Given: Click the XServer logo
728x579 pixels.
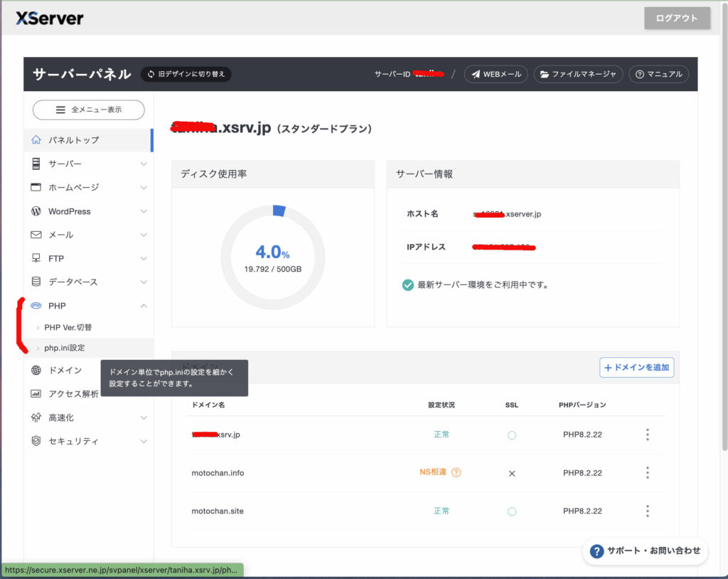Looking at the screenshot, I should point(50,18).
